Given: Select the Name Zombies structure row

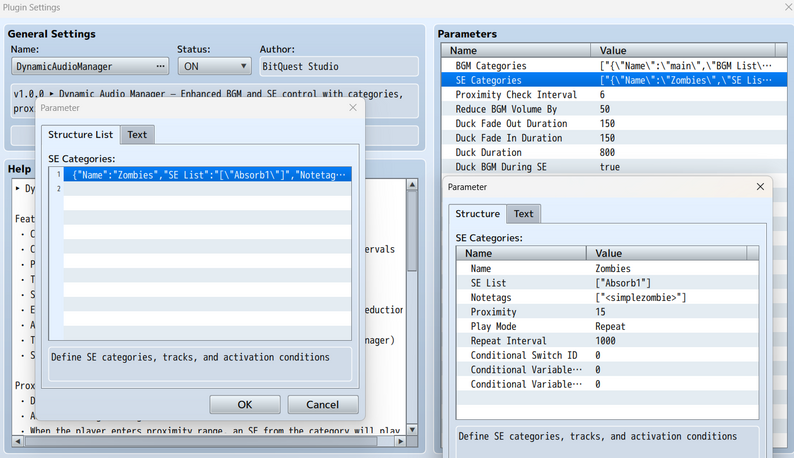Looking at the screenshot, I should pos(607,269).
